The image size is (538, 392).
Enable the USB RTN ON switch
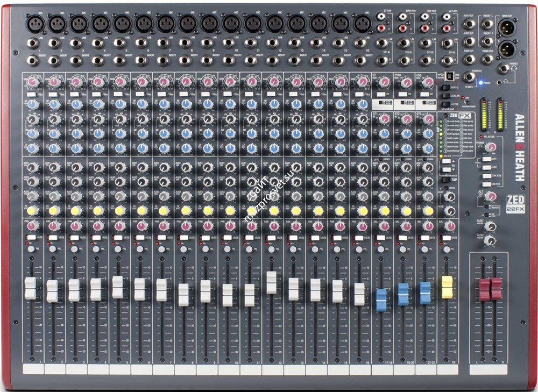tap(424, 94)
